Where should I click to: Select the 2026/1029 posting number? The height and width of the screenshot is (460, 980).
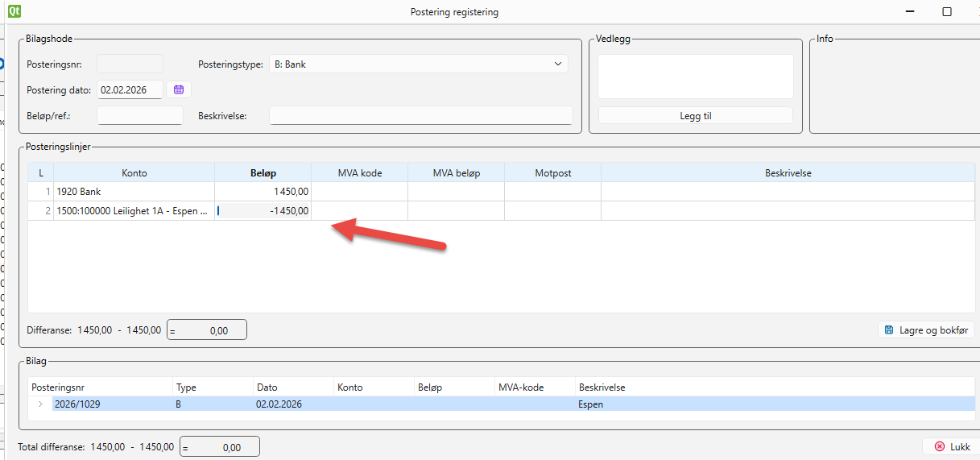coord(77,404)
